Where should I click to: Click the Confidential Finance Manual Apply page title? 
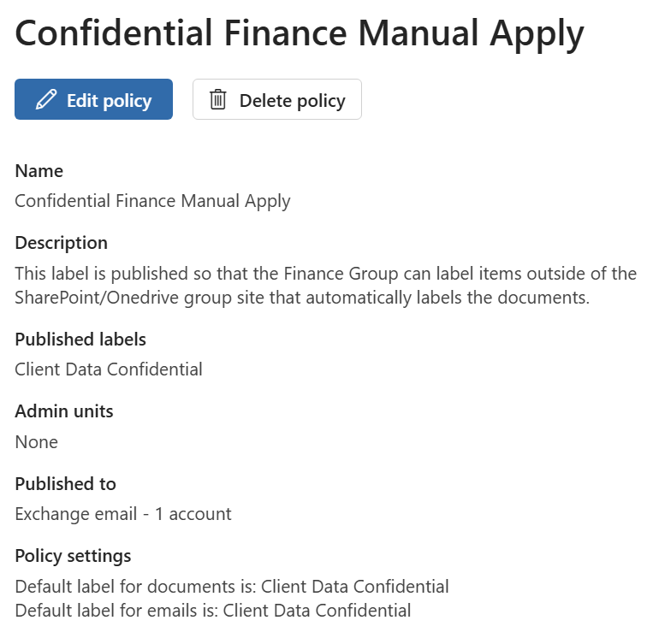click(300, 33)
